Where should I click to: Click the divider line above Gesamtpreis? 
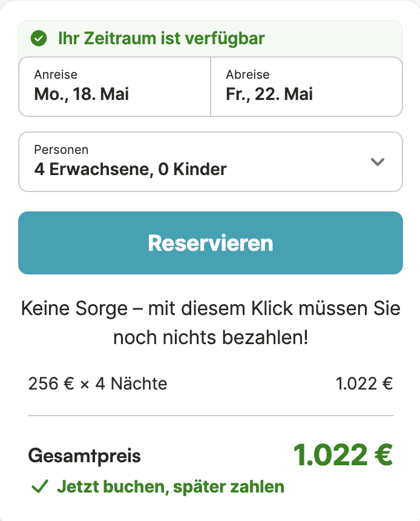click(210, 416)
